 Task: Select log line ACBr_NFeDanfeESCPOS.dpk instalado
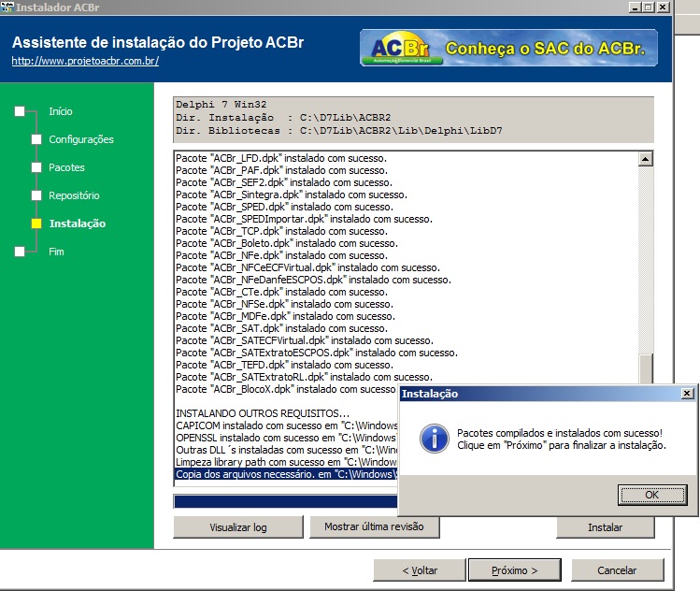(x=313, y=280)
